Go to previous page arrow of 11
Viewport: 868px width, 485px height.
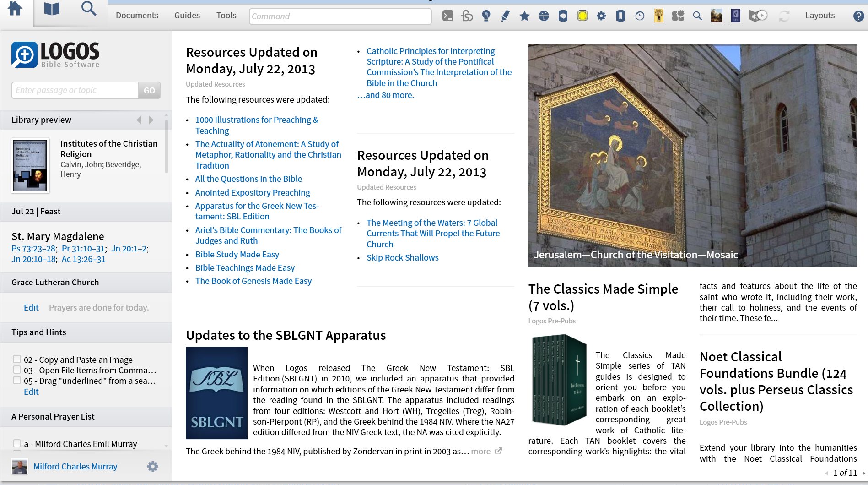[826, 473]
